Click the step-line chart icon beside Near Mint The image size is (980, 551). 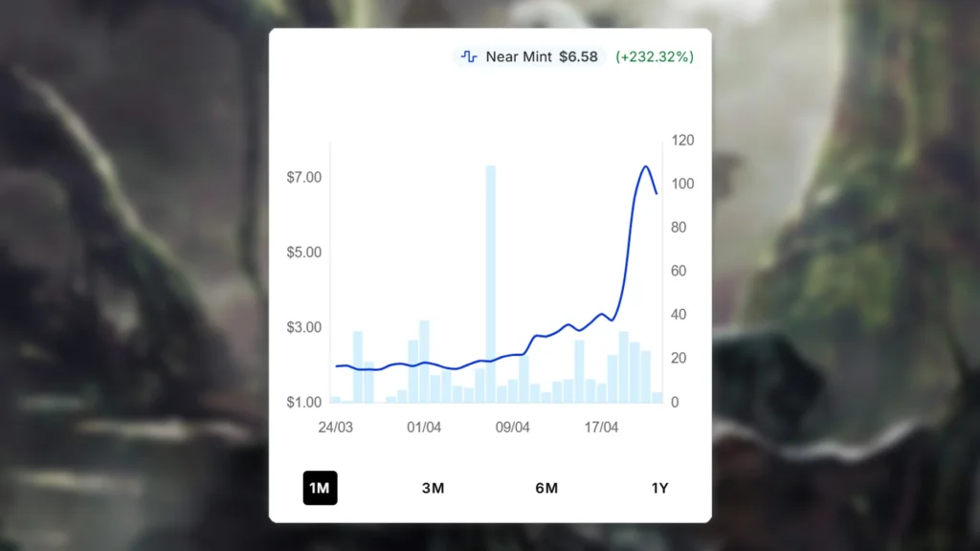468,57
